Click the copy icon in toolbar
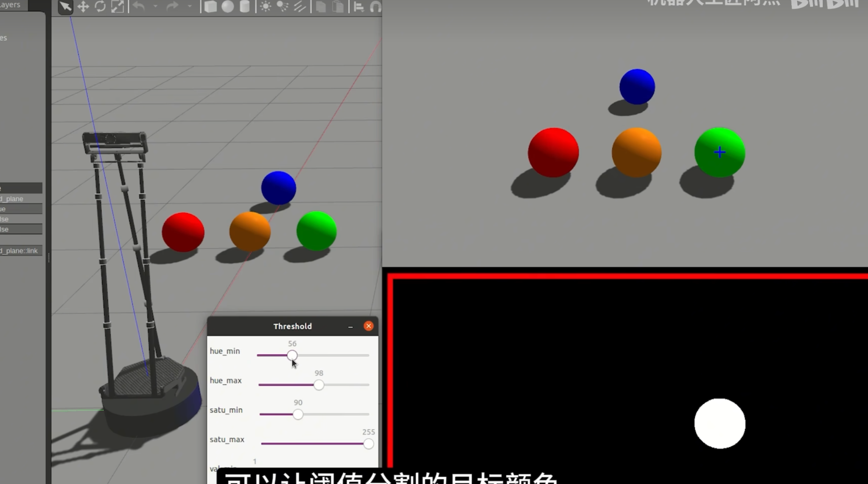This screenshot has height=484, width=868. coord(321,6)
